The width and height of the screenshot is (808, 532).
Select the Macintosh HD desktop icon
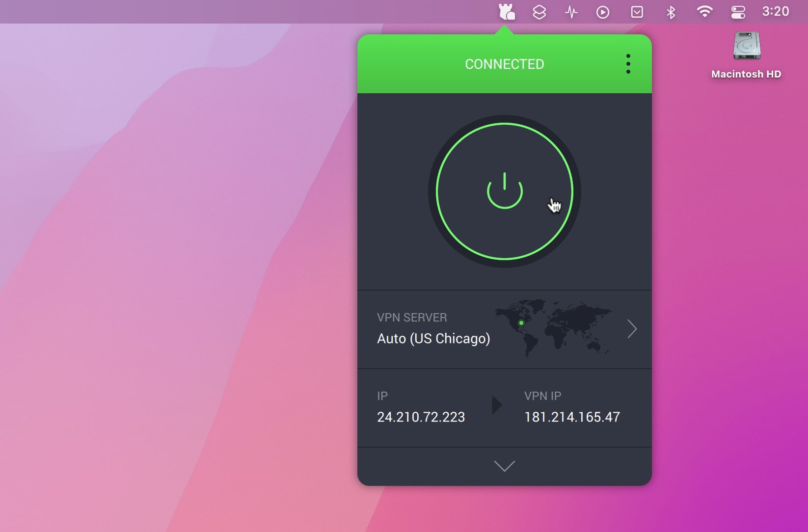coord(746,46)
